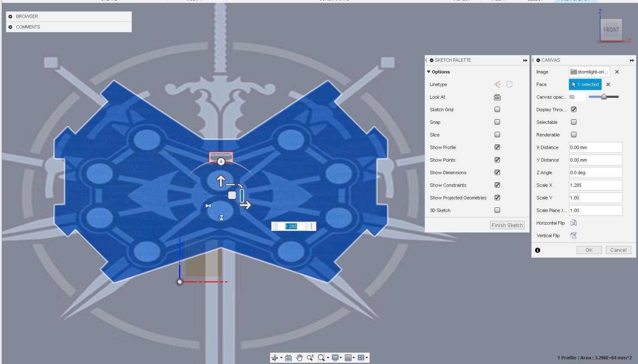The height and width of the screenshot is (364, 638).
Task: Click the status text '1 Profile | Area'
Action: click(594, 358)
